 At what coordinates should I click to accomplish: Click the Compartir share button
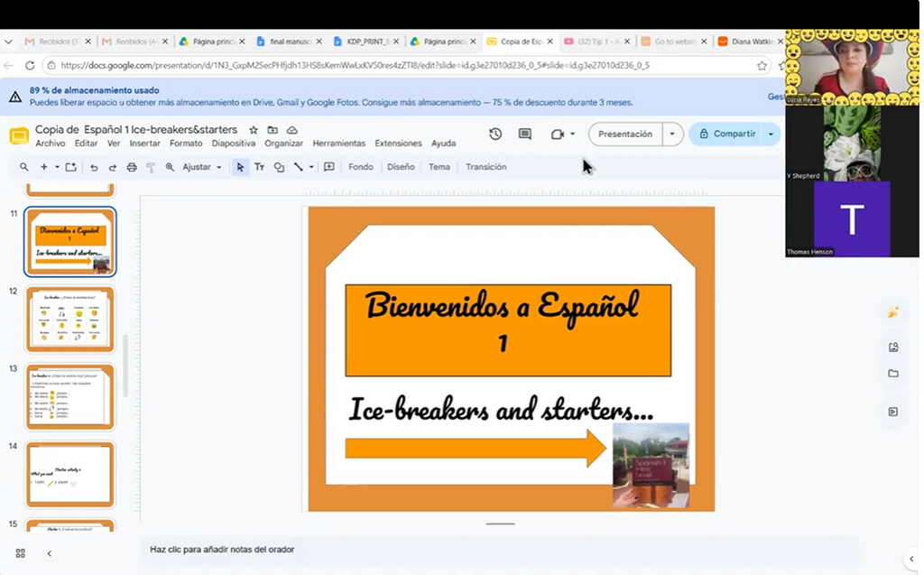(727, 134)
